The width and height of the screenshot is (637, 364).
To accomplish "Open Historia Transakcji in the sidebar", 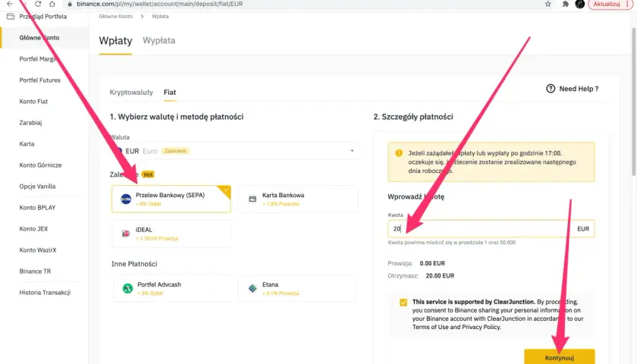I will click(x=45, y=292).
